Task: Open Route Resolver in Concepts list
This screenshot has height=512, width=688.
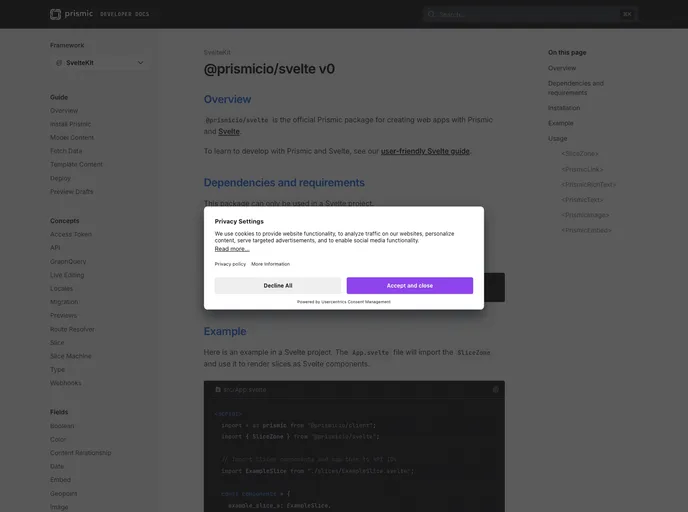Action: tap(72, 329)
